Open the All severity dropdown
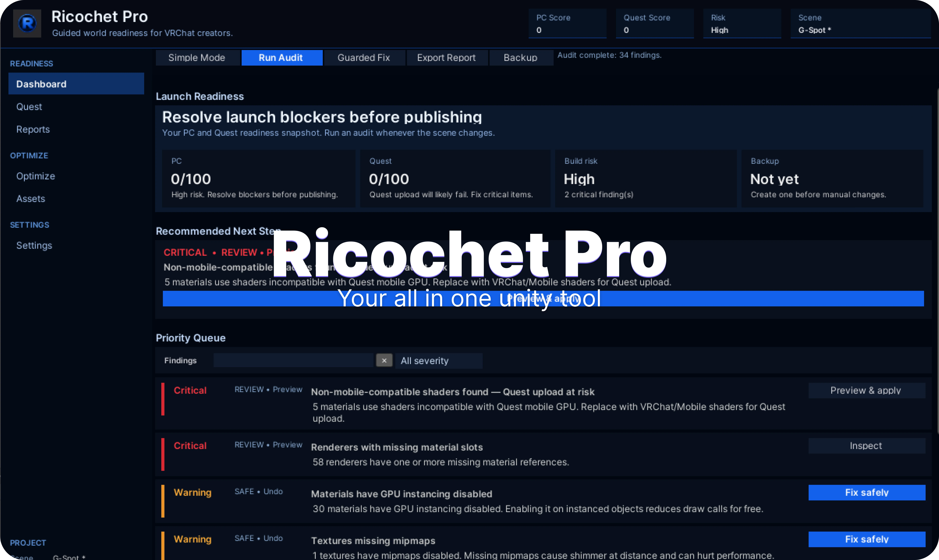The width and height of the screenshot is (939, 560). pos(439,361)
